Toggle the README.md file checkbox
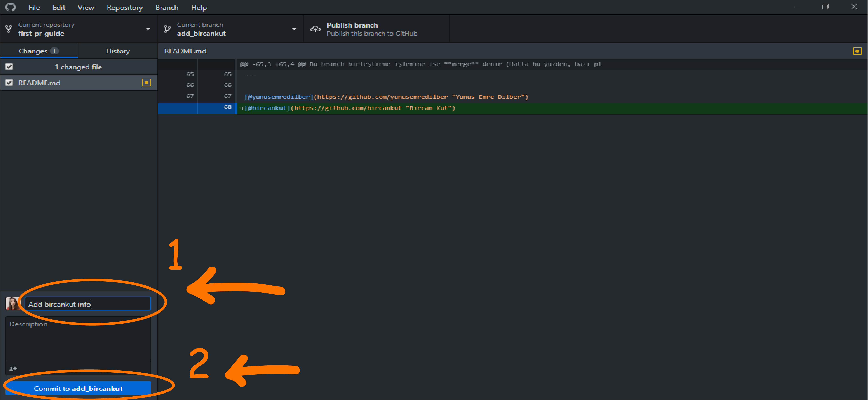The image size is (868, 400). point(9,83)
